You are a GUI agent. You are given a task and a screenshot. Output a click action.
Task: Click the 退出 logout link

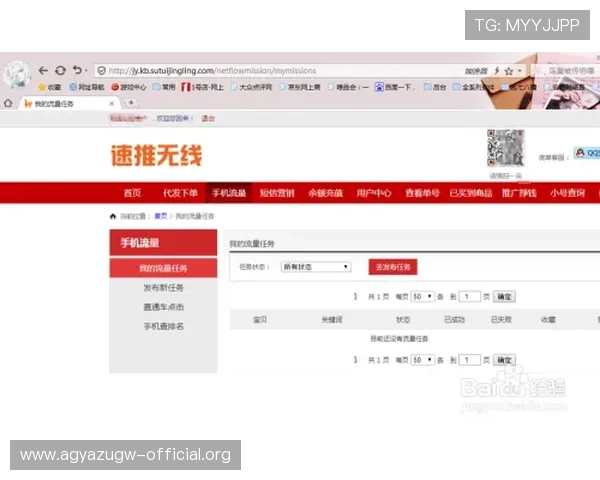(x=208, y=118)
